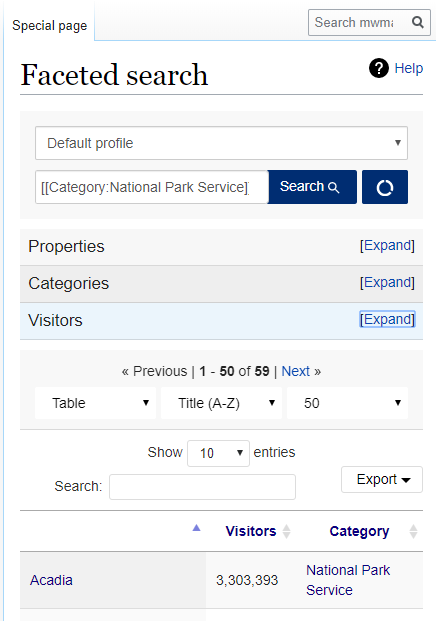Expand the Visitors section
436x621 pixels.
pos(387,319)
